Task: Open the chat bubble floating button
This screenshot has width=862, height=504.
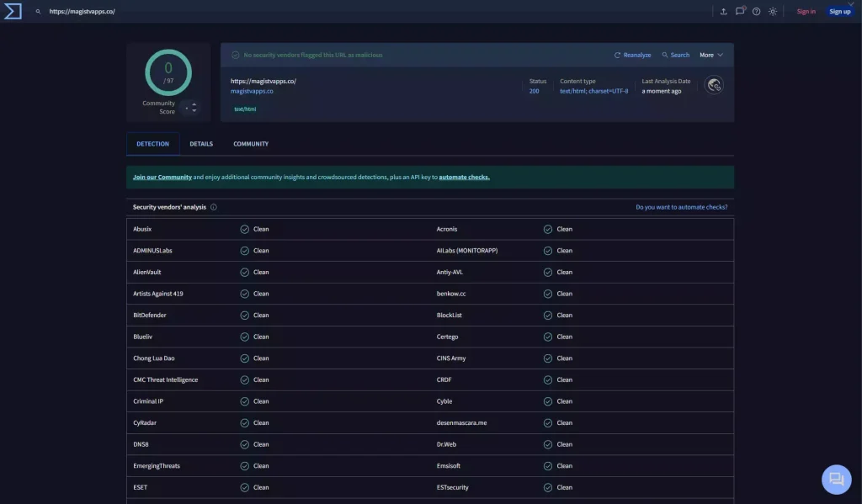Action: click(x=836, y=480)
